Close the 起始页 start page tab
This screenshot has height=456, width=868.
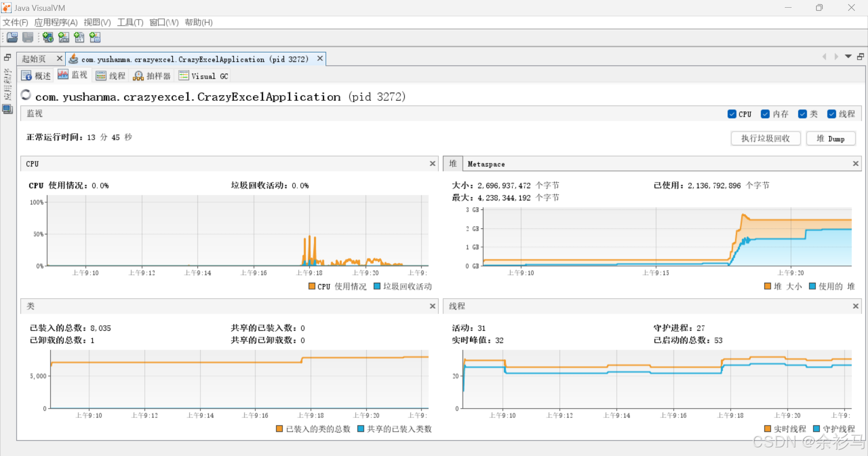tap(59, 58)
